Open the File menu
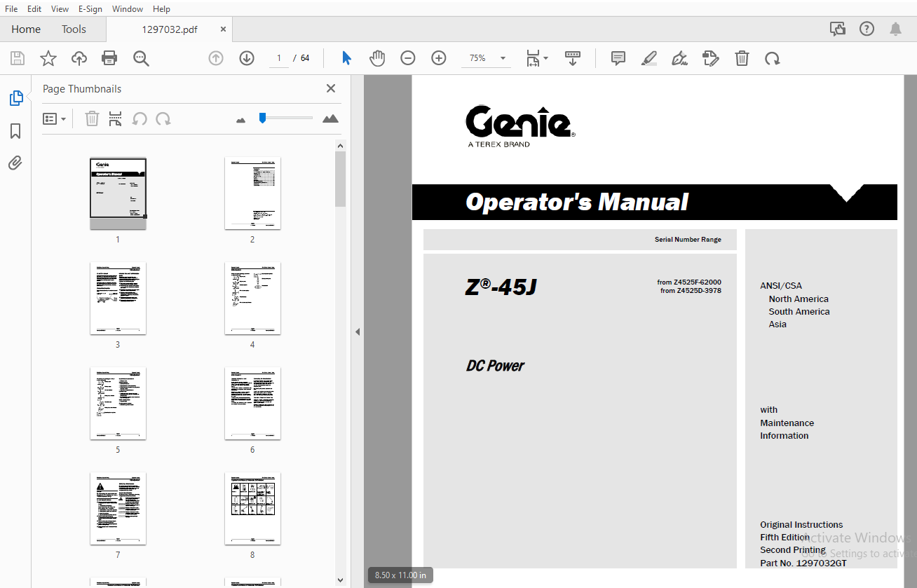The width and height of the screenshot is (917, 588). 12,9
